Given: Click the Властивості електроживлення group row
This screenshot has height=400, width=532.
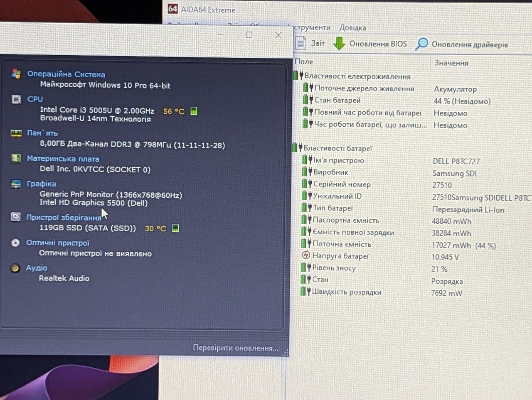Looking at the screenshot, I should tap(357, 76).
